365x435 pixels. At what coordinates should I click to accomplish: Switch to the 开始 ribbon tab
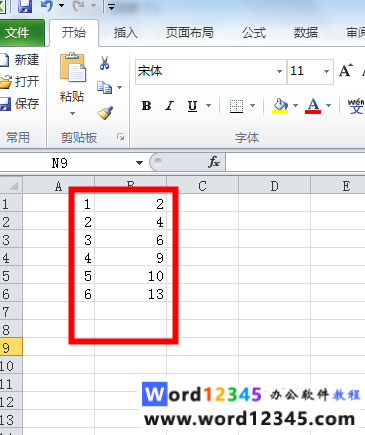point(74,33)
